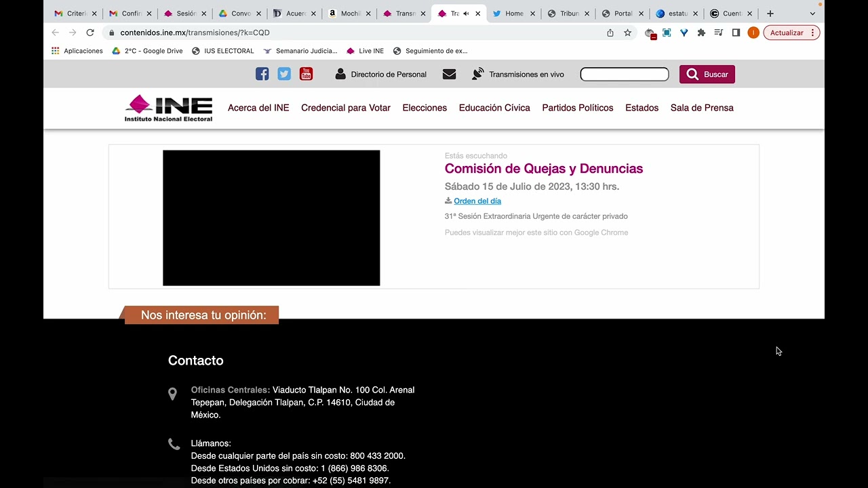Viewport: 868px width, 488px height.
Task: Click the orange profile avatar
Action: pos(753,33)
